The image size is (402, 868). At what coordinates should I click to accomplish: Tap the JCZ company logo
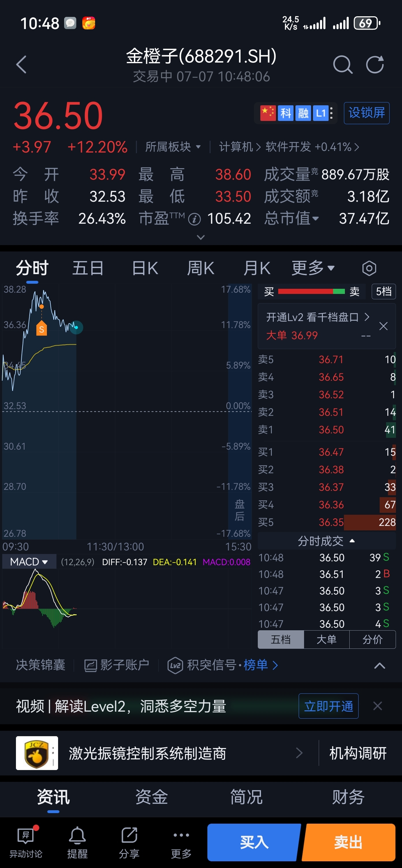[37, 753]
